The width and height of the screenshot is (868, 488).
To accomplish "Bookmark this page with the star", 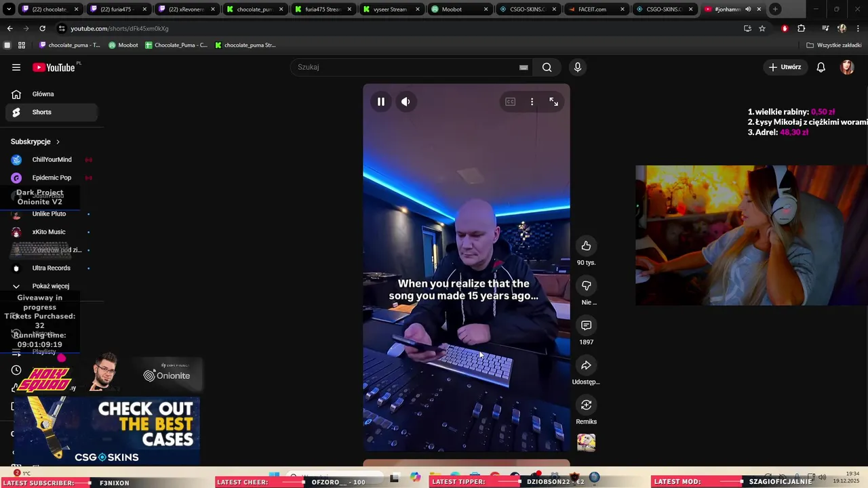I will point(762,28).
